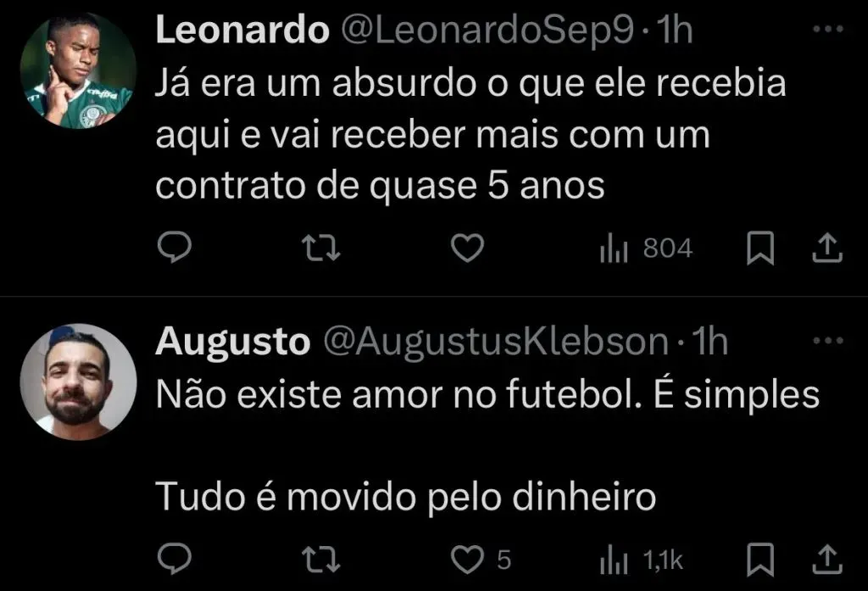Retweet Augusto's post about futebol
The height and width of the screenshot is (591, 868).
(x=323, y=560)
